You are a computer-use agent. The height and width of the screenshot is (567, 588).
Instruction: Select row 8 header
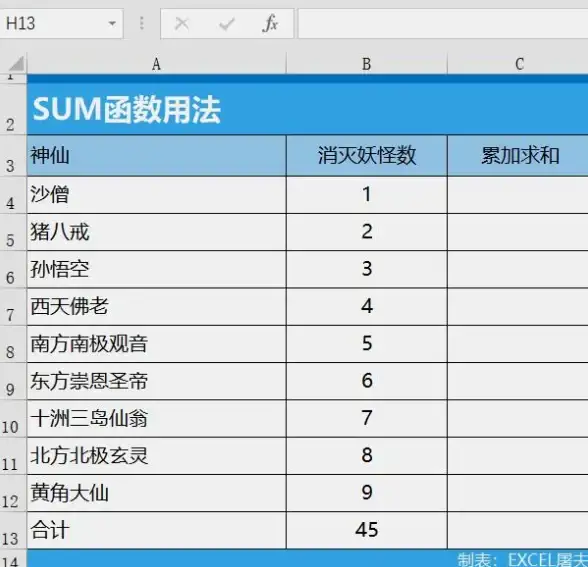pos(13,344)
